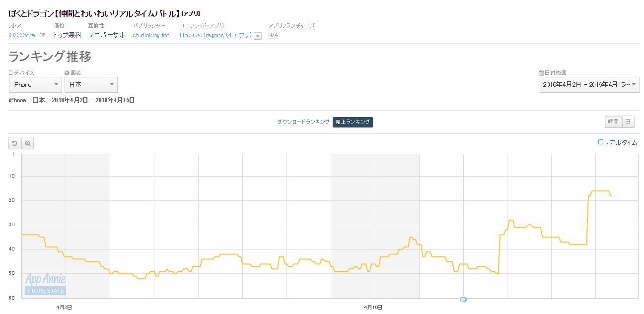The height and width of the screenshot is (314, 644).
Task: Click the globe icon beside 国名
Action: click(x=67, y=73)
